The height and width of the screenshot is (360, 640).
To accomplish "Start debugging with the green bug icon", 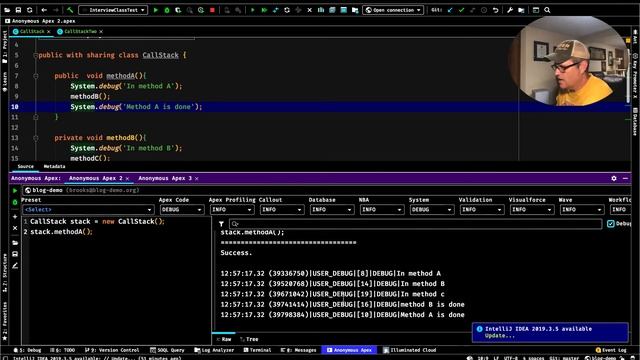I will pos(167,10).
